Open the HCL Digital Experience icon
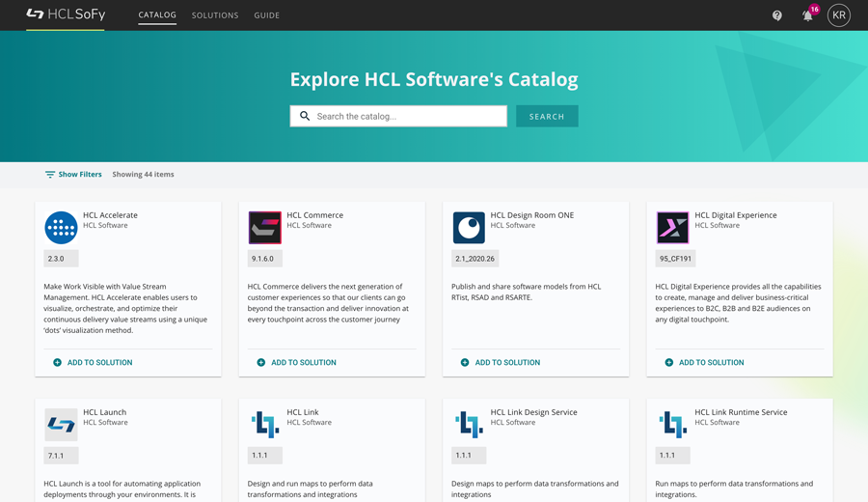 (672, 228)
